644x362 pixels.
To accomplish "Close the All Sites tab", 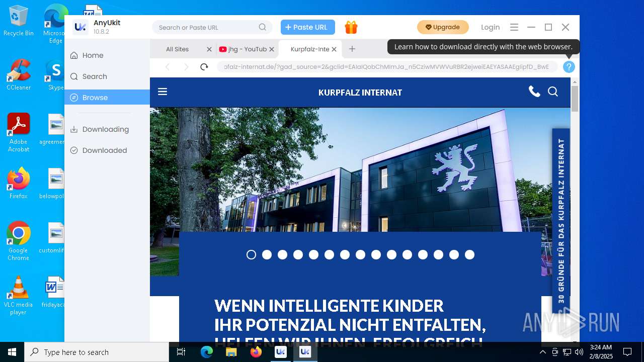I will click(209, 49).
